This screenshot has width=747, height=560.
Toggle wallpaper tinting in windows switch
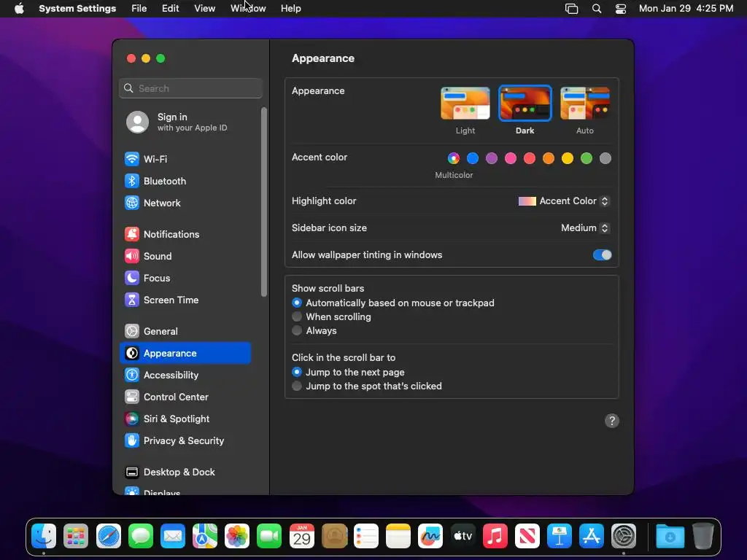pos(602,254)
